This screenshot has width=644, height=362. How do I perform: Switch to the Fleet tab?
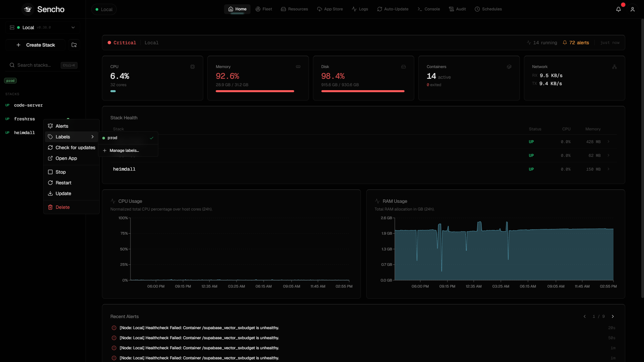click(264, 9)
